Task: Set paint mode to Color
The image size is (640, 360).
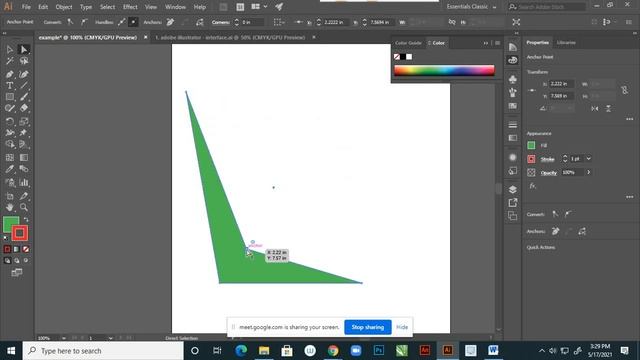Action: (x=7, y=249)
